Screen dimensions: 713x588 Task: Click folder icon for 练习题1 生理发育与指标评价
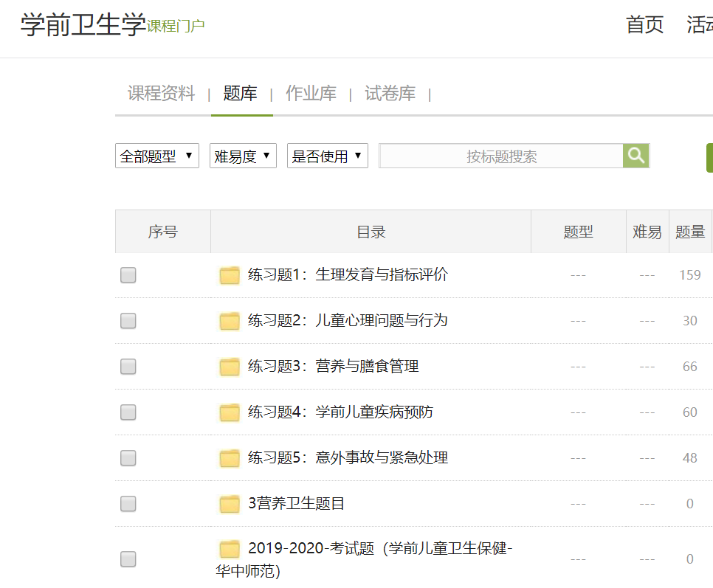coord(230,275)
